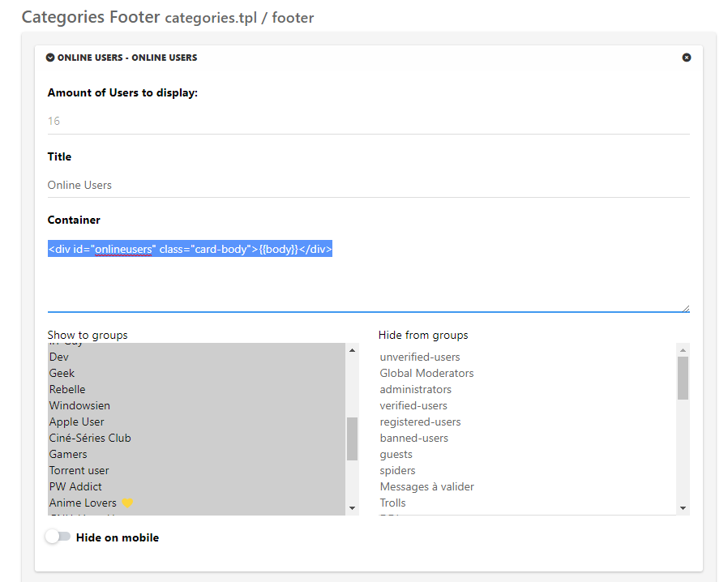Collapse the Online Users widget chevron
728x582 pixels.
pyautogui.click(x=50, y=58)
